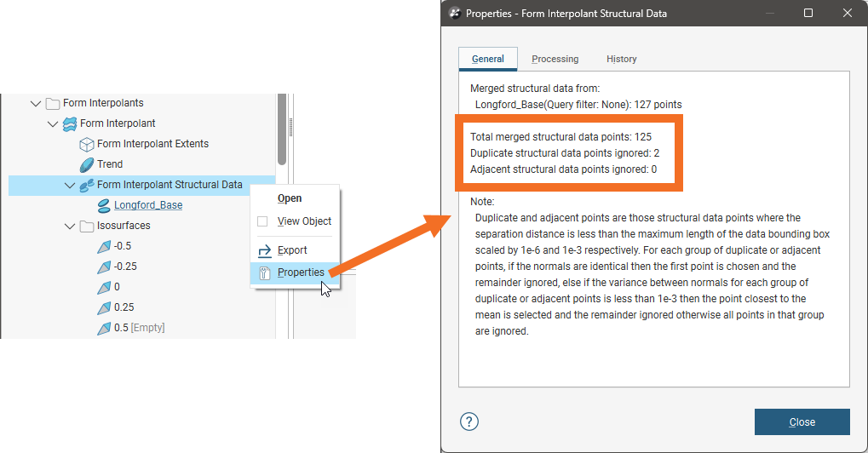
Task: Select the Trend tree row
Action: pos(141,164)
